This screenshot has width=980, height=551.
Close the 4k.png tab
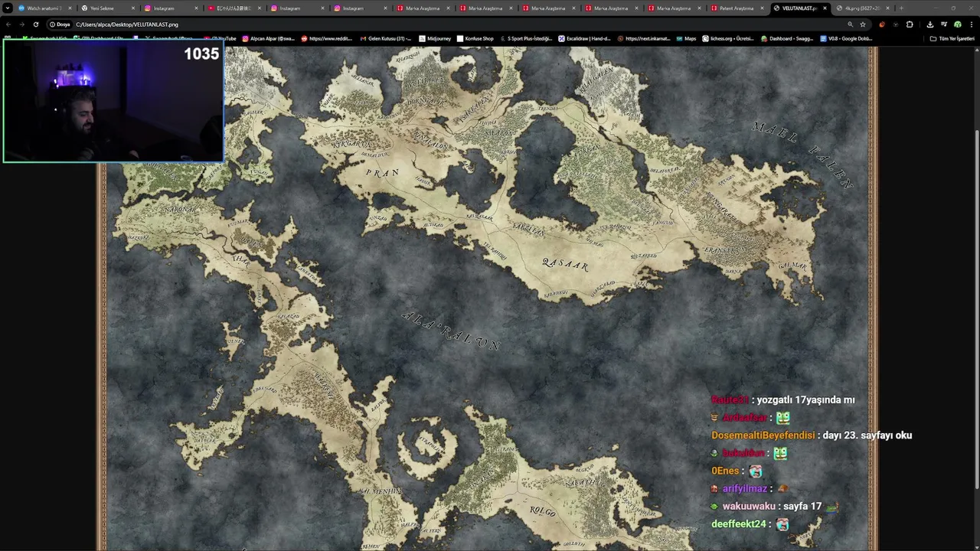click(887, 8)
